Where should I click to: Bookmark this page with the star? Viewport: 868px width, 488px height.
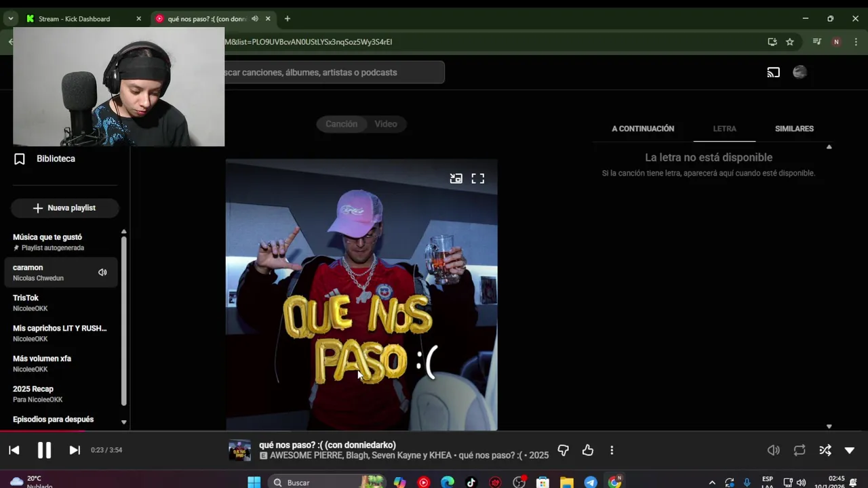790,42
